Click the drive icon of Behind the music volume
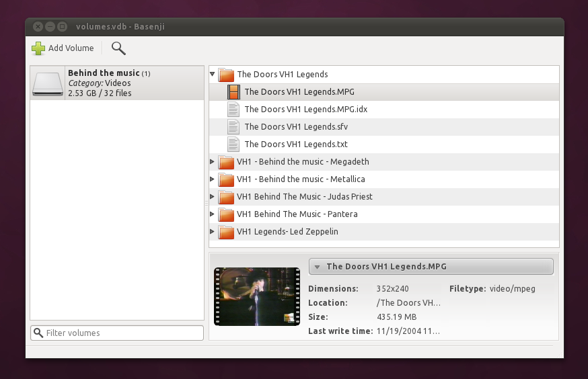 pyautogui.click(x=48, y=83)
